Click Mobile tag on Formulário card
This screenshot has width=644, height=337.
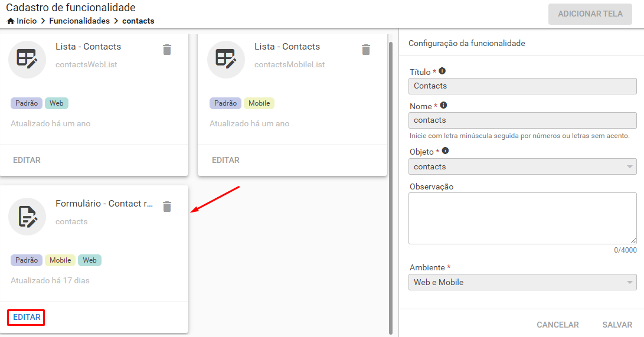(x=60, y=260)
